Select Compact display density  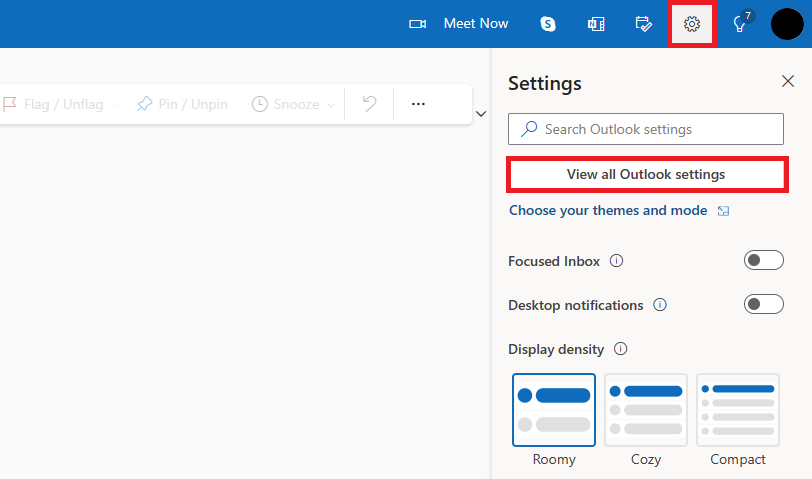(738, 410)
